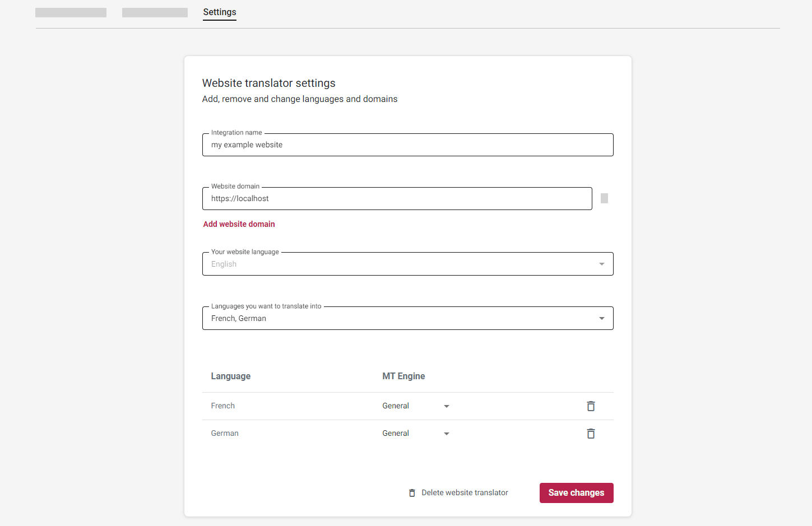Click Delete website translator
This screenshot has width=812, height=526.
(x=458, y=493)
